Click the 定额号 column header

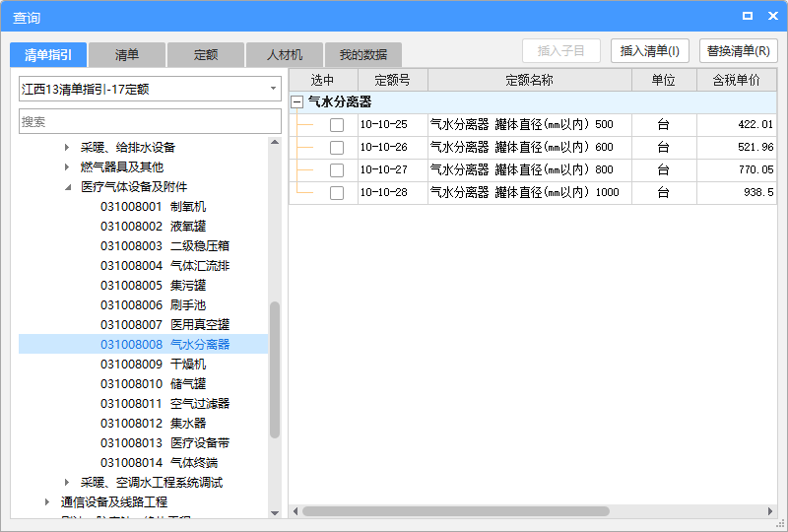[x=392, y=80]
